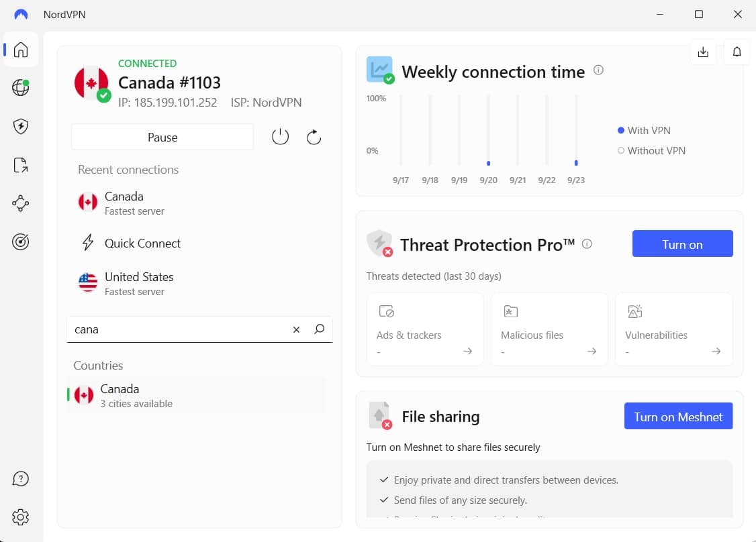Click the IP: 185.199.101.252 text
The image size is (756, 542).
pos(167,103)
